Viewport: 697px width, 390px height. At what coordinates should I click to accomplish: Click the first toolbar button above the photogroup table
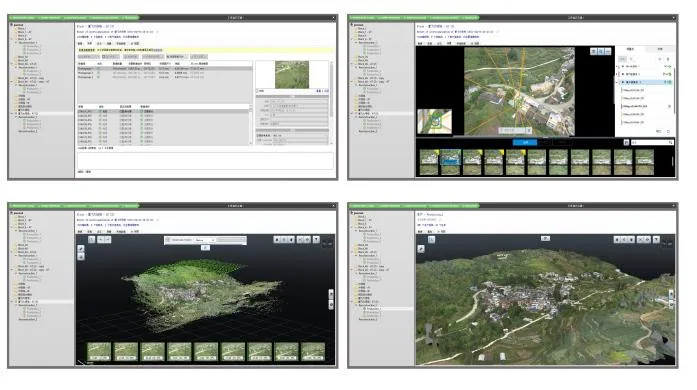click(x=88, y=57)
